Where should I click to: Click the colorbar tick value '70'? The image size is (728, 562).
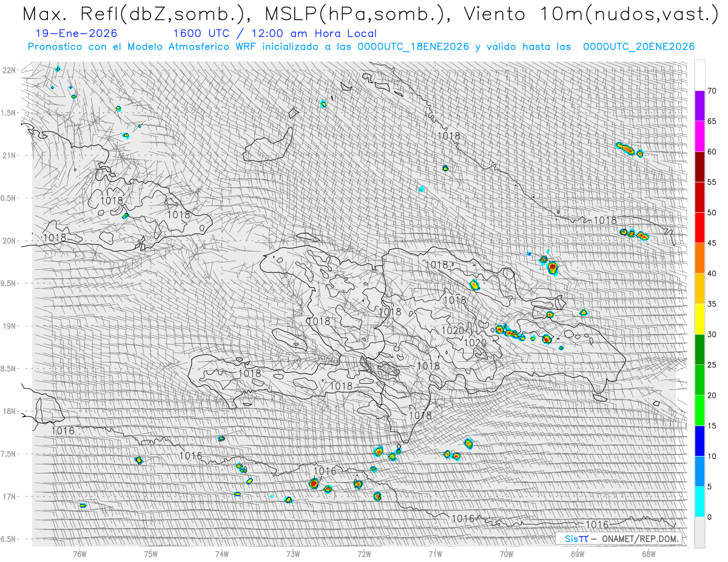click(712, 91)
